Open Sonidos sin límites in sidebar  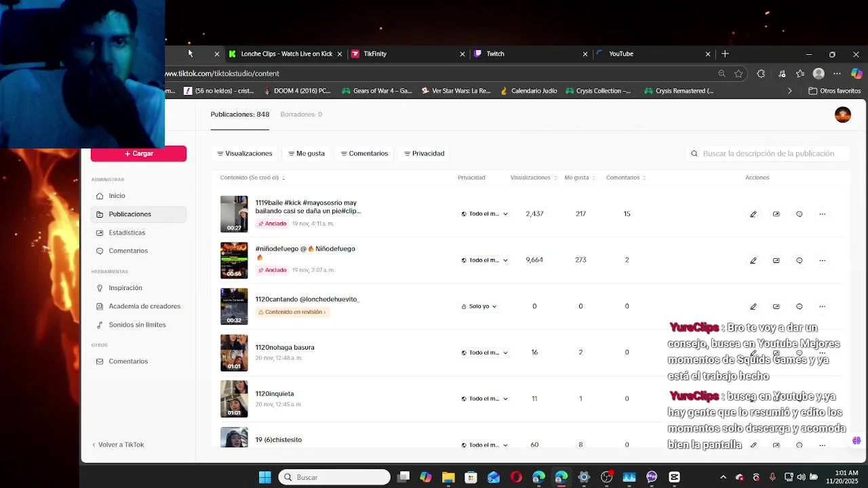point(138,325)
